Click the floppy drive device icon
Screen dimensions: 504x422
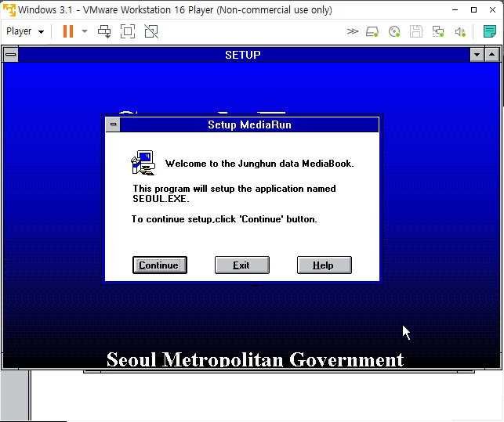[416, 31]
